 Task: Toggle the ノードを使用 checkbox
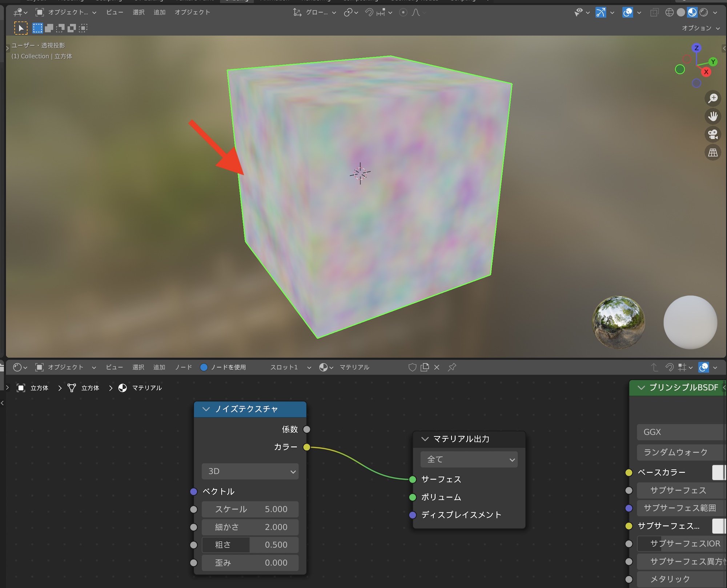[204, 367]
